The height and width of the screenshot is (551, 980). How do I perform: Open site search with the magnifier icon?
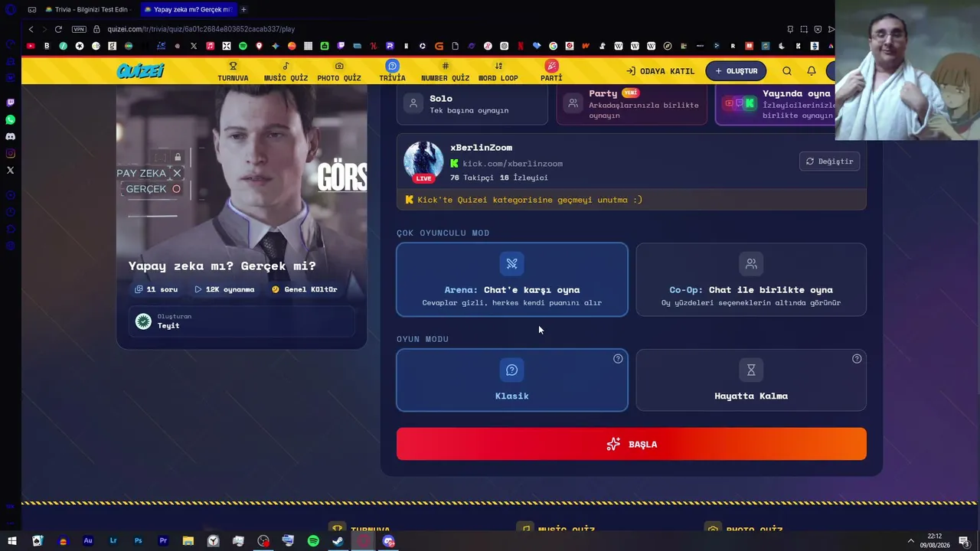point(787,71)
